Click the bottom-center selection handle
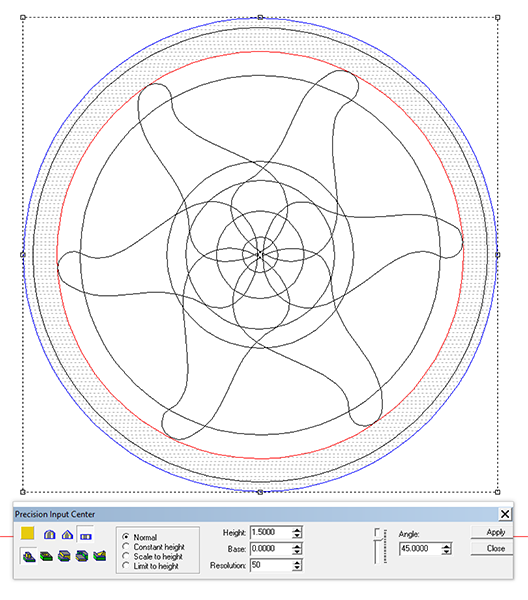 [x=260, y=492]
